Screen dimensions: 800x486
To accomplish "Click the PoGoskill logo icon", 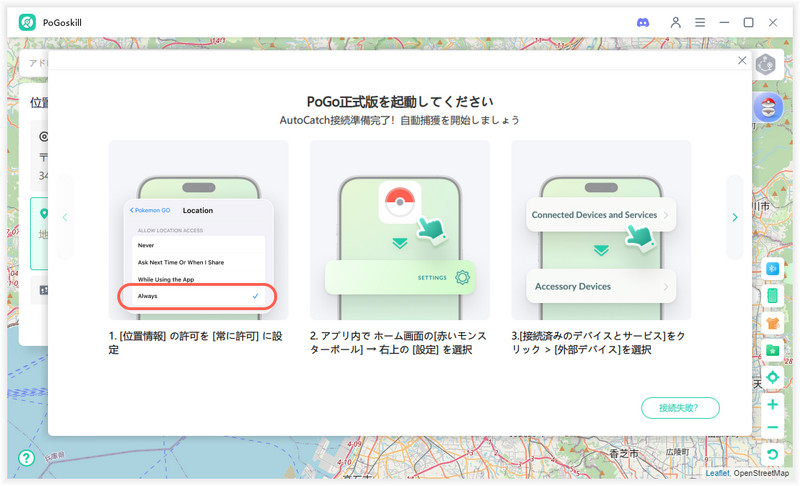I will tap(27, 22).
